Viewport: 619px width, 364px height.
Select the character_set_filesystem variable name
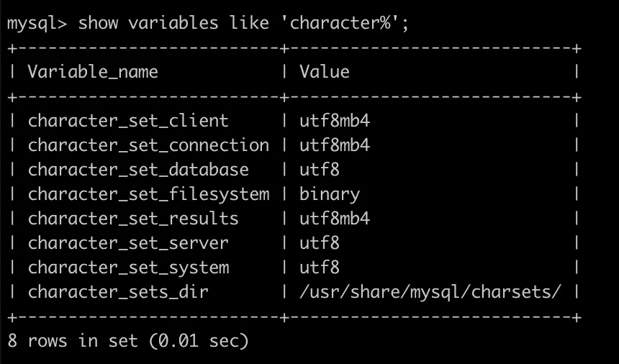point(148,194)
